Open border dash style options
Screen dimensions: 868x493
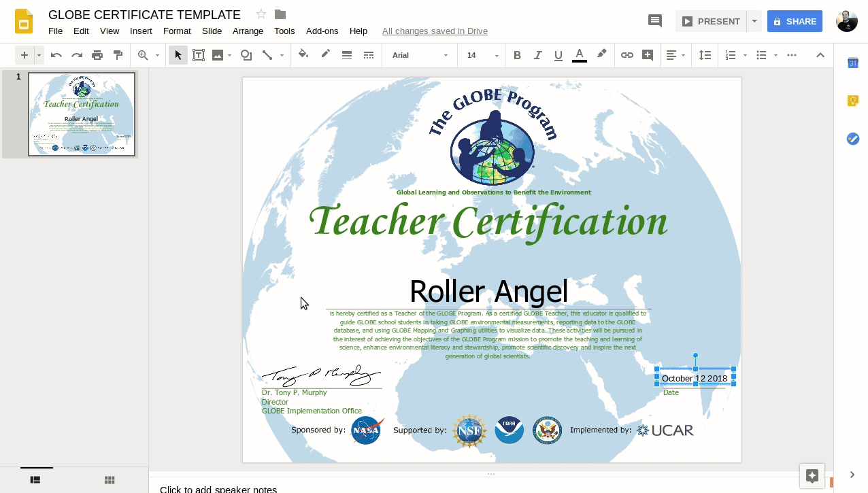(x=369, y=55)
